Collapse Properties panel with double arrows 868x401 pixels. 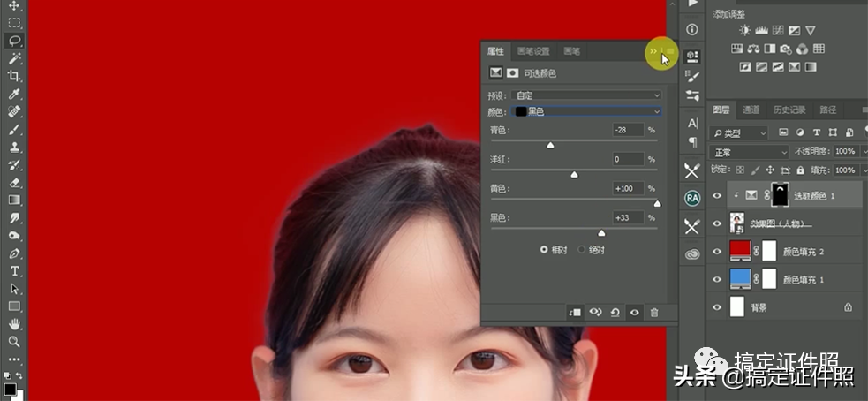(x=653, y=51)
